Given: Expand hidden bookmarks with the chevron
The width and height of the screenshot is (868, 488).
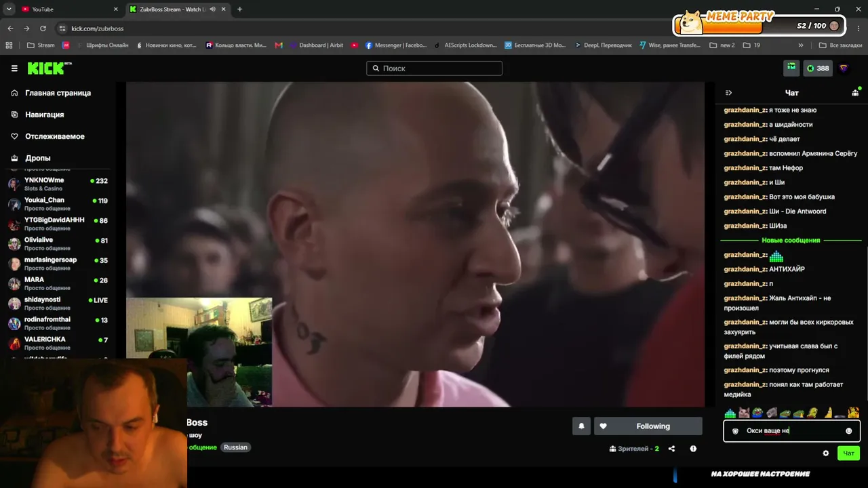Looking at the screenshot, I should (801, 45).
